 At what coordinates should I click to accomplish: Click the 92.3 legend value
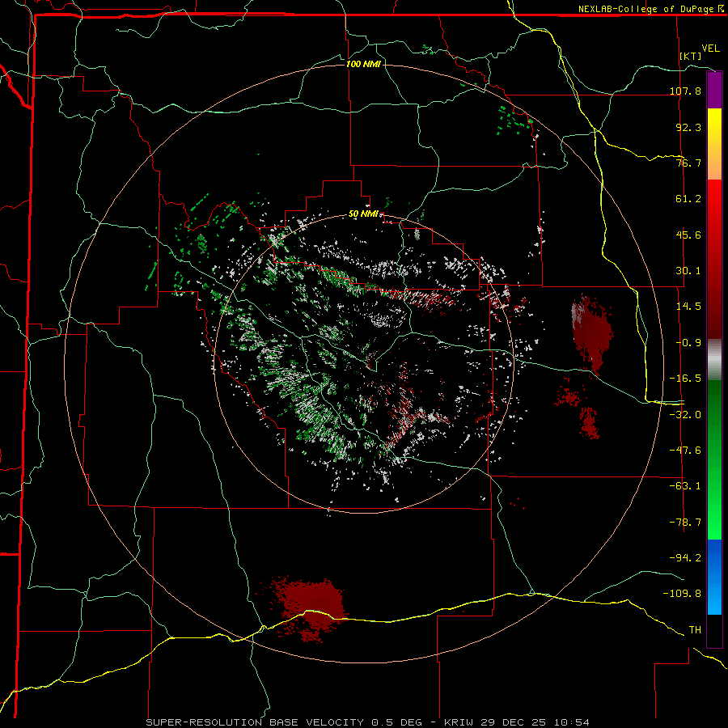point(688,127)
